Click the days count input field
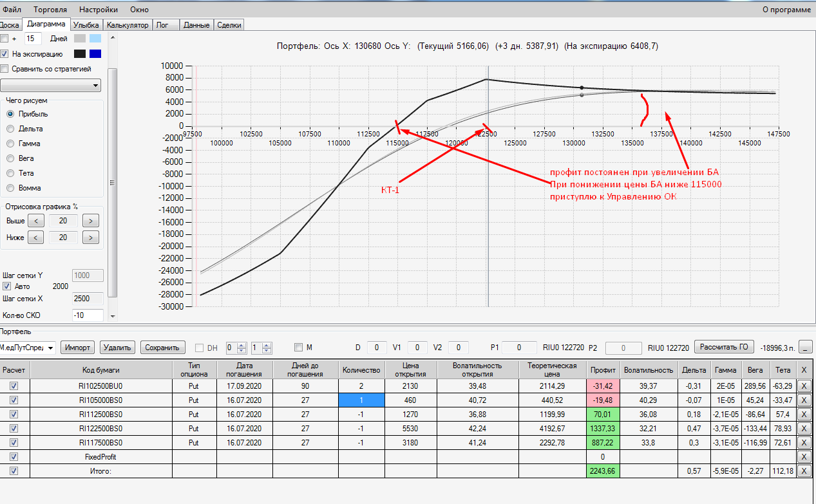The width and height of the screenshot is (816, 504). tap(33, 39)
